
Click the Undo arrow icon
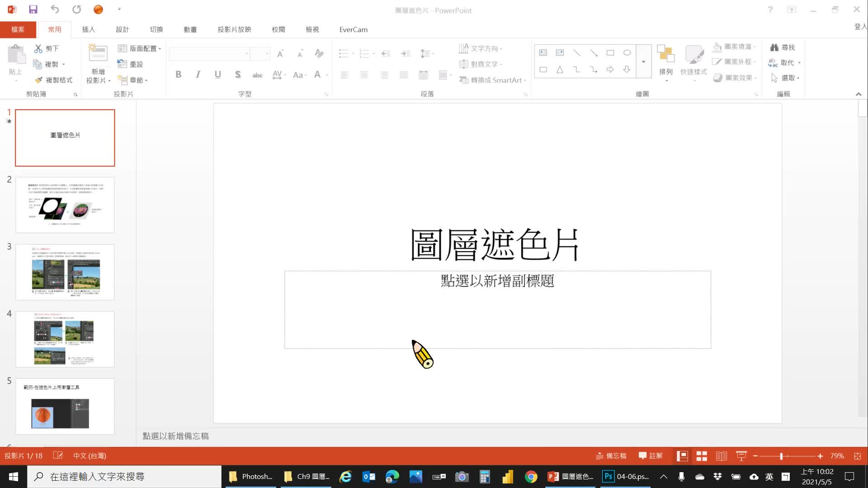click(x=55, y=9)
